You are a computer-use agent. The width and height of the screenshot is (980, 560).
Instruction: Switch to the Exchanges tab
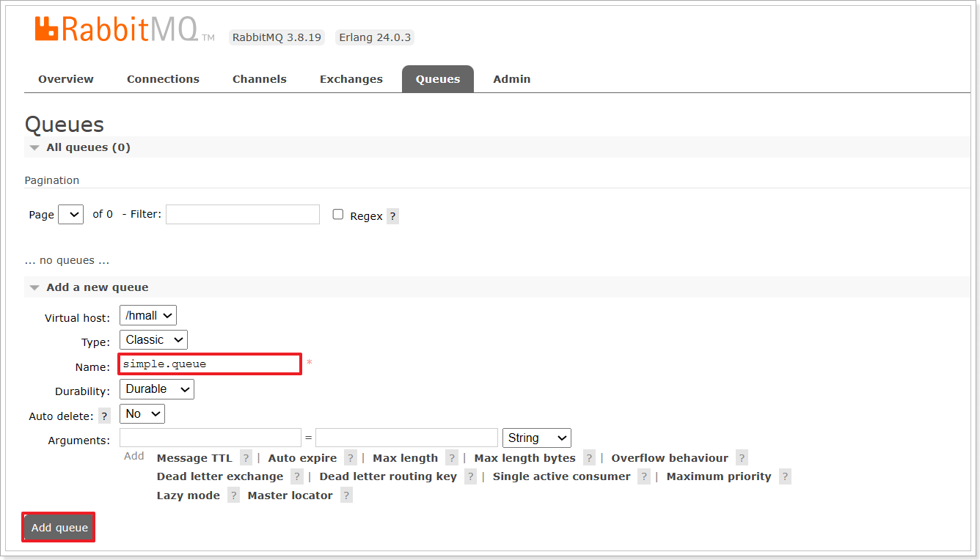[x=351, y=79]
